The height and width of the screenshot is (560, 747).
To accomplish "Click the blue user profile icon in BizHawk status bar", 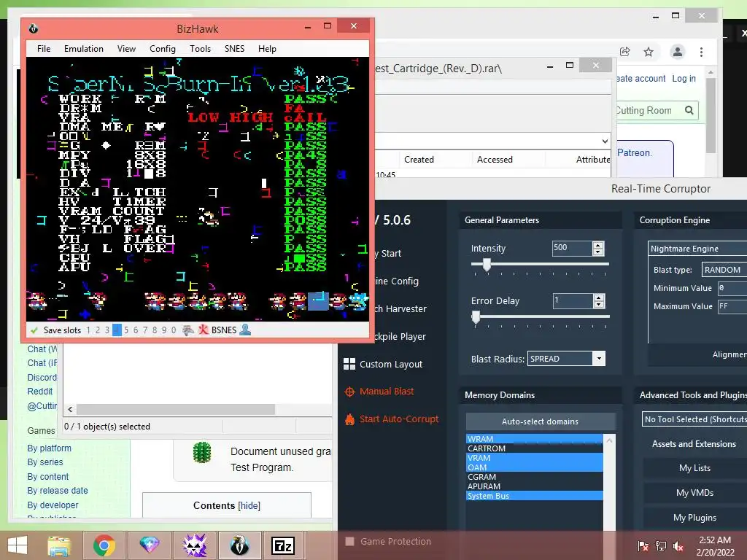I will (245, 330).
